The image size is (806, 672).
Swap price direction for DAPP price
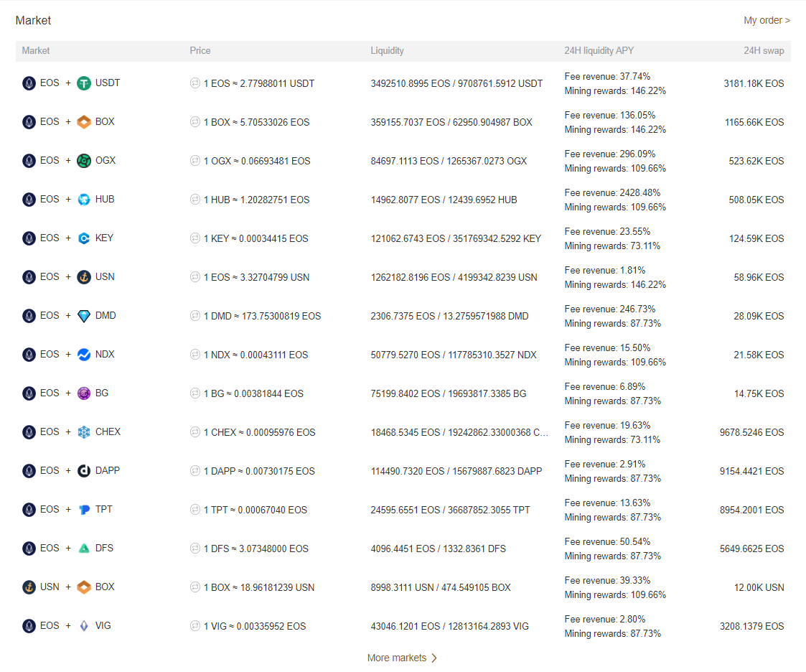click(x=195, y=470)
